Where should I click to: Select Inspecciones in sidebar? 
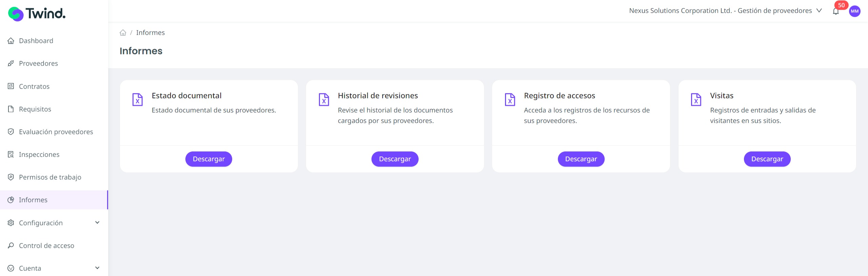(54, 154)
